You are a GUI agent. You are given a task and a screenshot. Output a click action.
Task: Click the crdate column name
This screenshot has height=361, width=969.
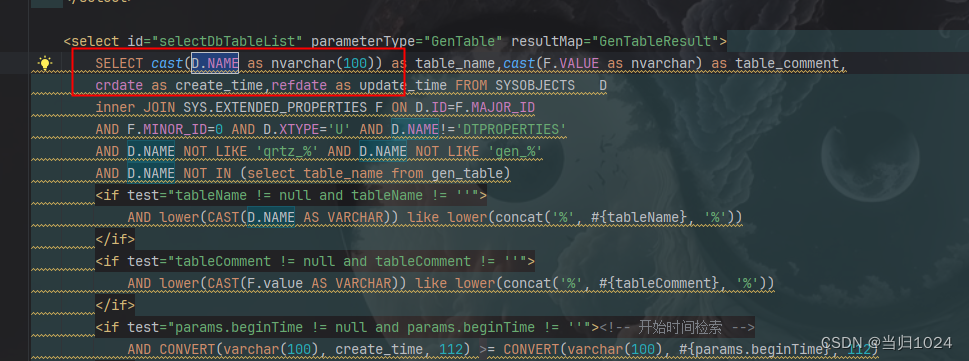(119, 85)
